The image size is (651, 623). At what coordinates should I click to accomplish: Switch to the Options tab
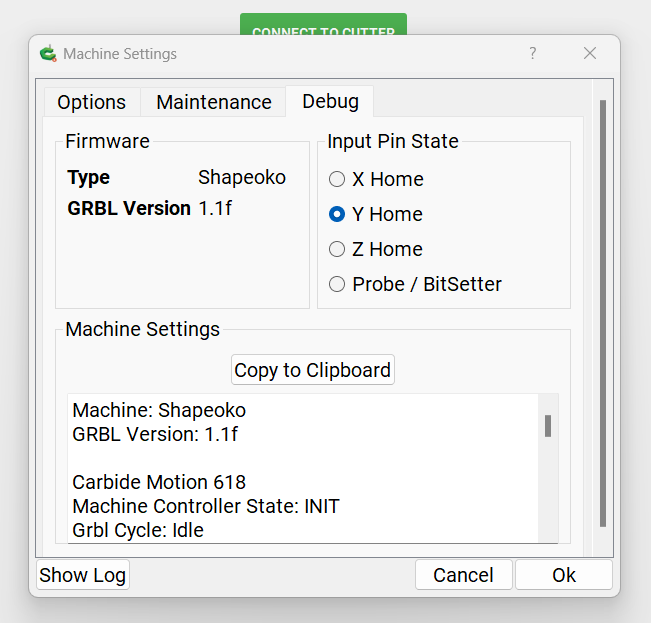(91, 102)
